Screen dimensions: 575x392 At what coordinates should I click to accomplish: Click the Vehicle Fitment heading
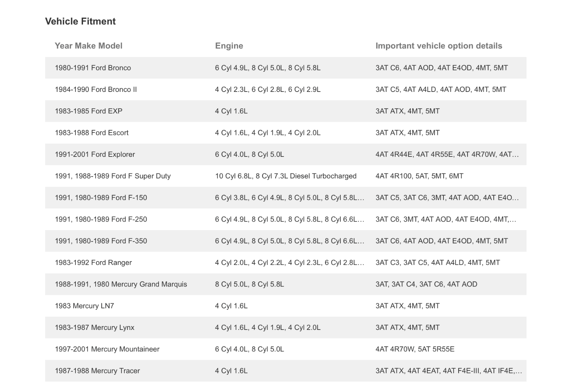80,22
